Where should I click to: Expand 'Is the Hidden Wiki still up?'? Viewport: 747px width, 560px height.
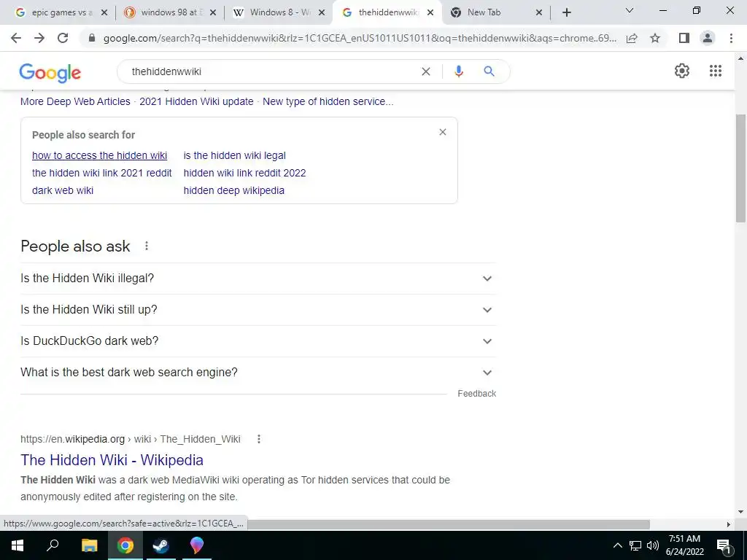[258, 310]
